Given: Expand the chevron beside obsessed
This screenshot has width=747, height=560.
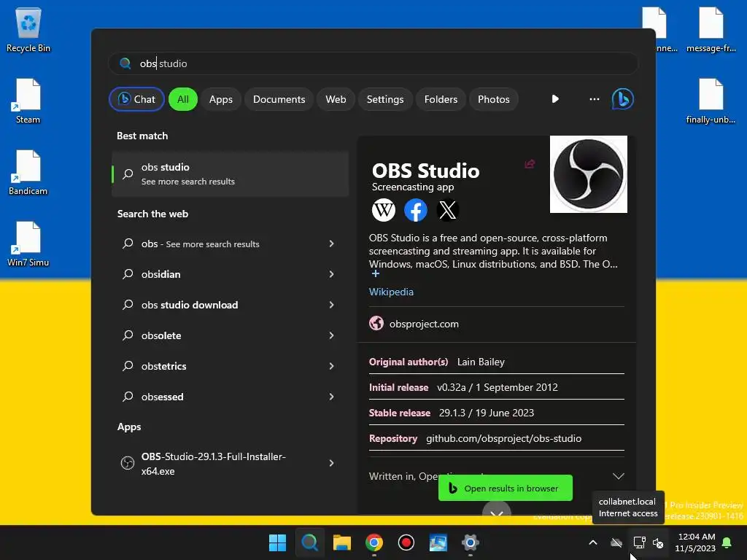Looking at the screenshot, I should pyautogui.click(x=332, y=397).
